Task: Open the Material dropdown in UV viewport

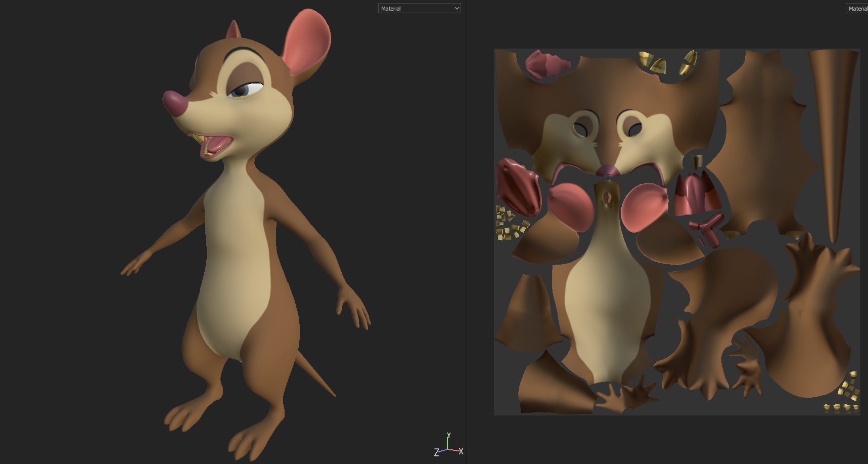Action: pos(857,9)
